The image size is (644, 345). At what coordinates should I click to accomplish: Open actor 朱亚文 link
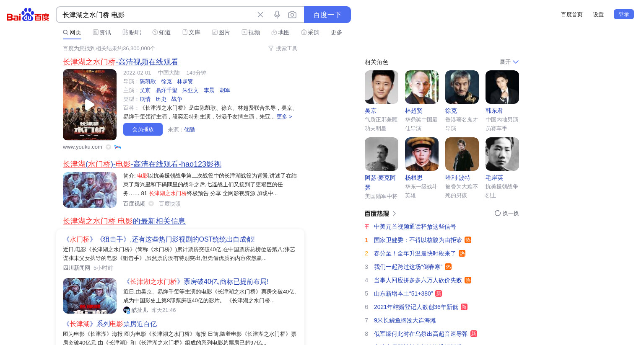tap(190, 90)
